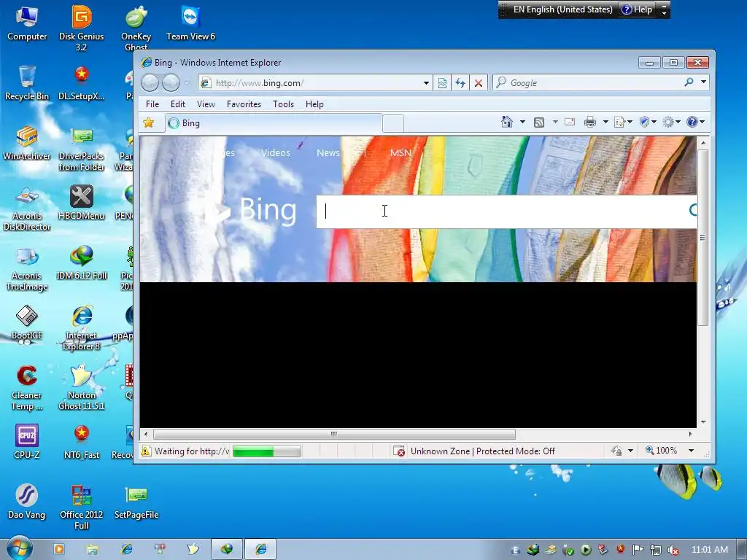Click EN English language bar button
This screenshot has width=747, height=560.
[x=562, y=9]
